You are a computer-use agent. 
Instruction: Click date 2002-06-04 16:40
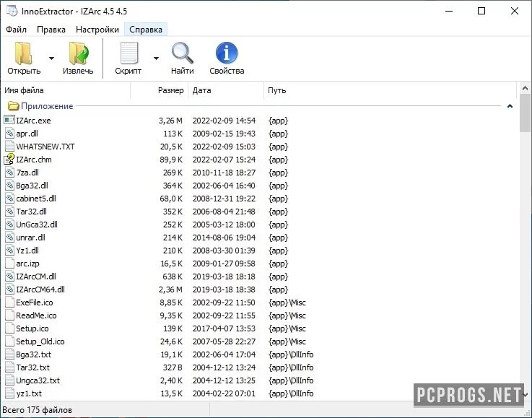pyautogui.click(x=224, y=186)
